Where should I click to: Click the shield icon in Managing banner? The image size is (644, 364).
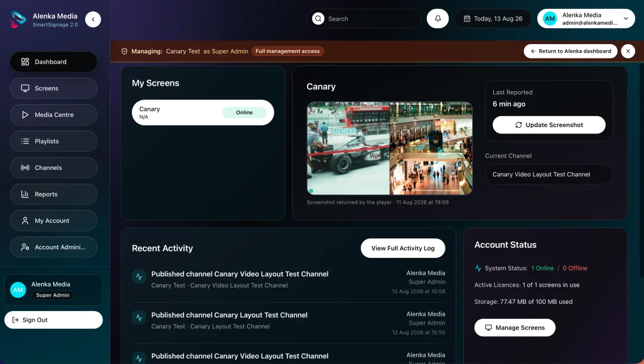click(x=125, y=51)
